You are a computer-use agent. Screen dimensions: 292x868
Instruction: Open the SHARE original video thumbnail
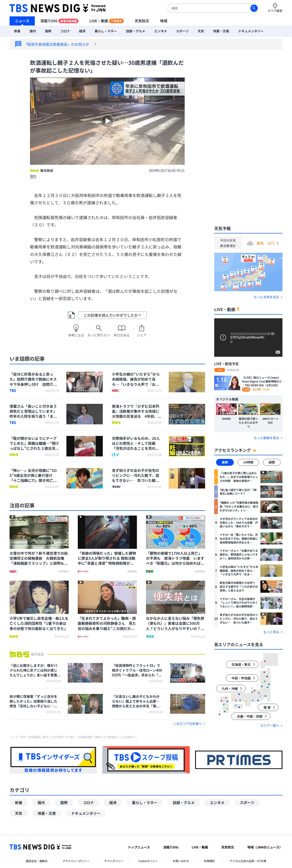[x=226, y=409]
